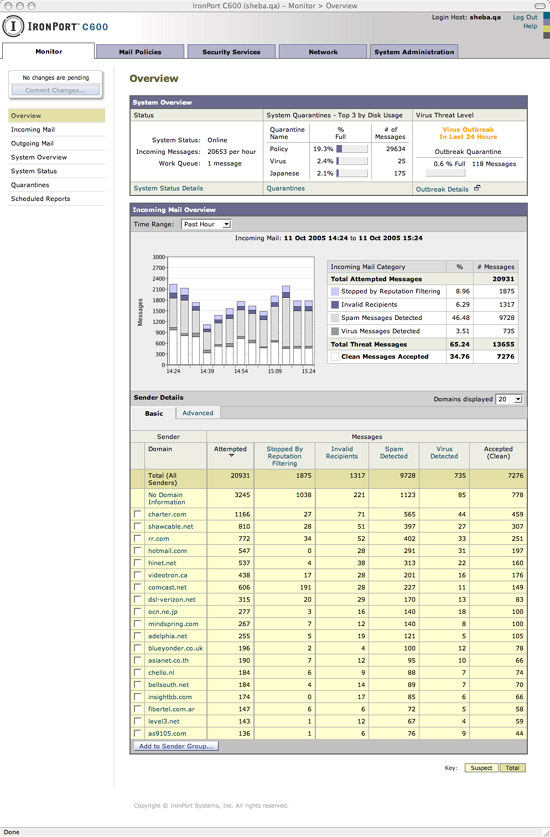The height and width of the screenshot is (837, 550).
Task: Open the Outbreak Details link
Action: coord(442,189)
